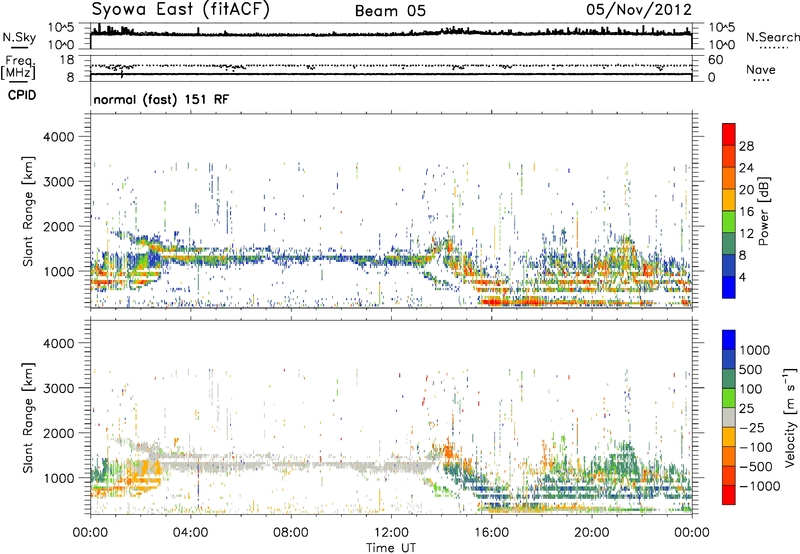Viewport: 800px width, 554px height.
Task: Click the '12:00' time axis label
Action: (x=391, y=533)
